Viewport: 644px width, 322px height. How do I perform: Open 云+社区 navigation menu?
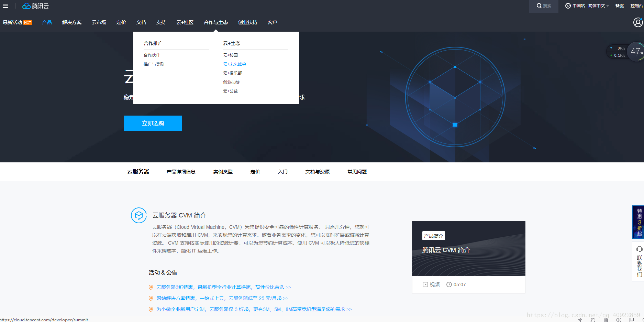pos(185,22)
